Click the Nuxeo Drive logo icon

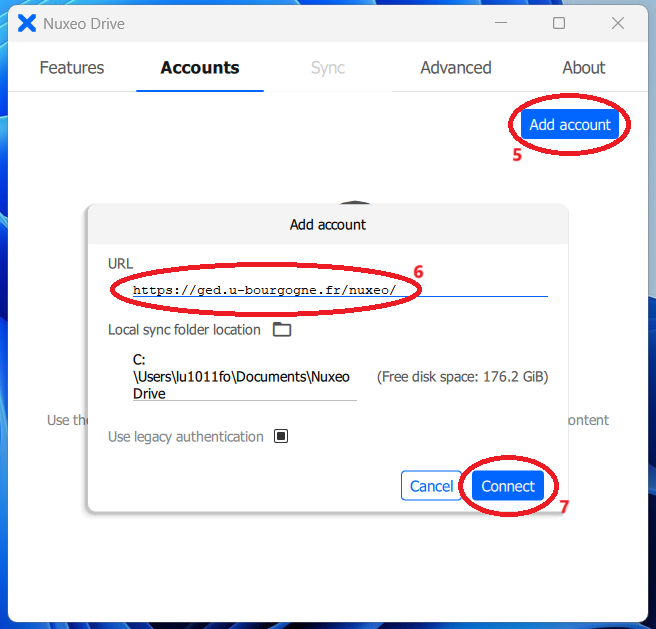(x=27, y=23)
